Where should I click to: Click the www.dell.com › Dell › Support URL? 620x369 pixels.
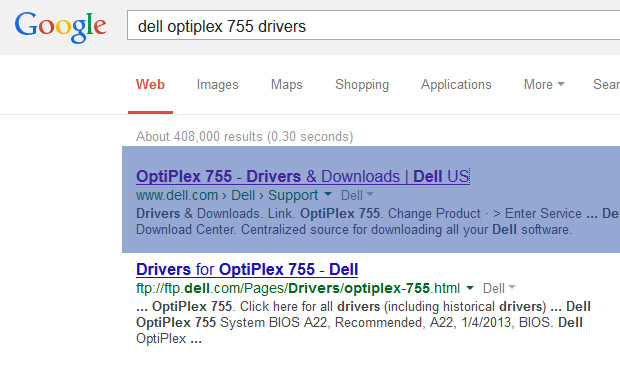click(x=227, y=195)
